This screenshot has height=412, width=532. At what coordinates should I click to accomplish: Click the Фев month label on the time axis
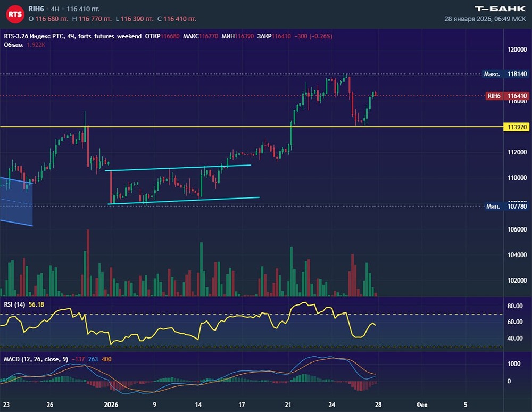[x=422, y=405]
